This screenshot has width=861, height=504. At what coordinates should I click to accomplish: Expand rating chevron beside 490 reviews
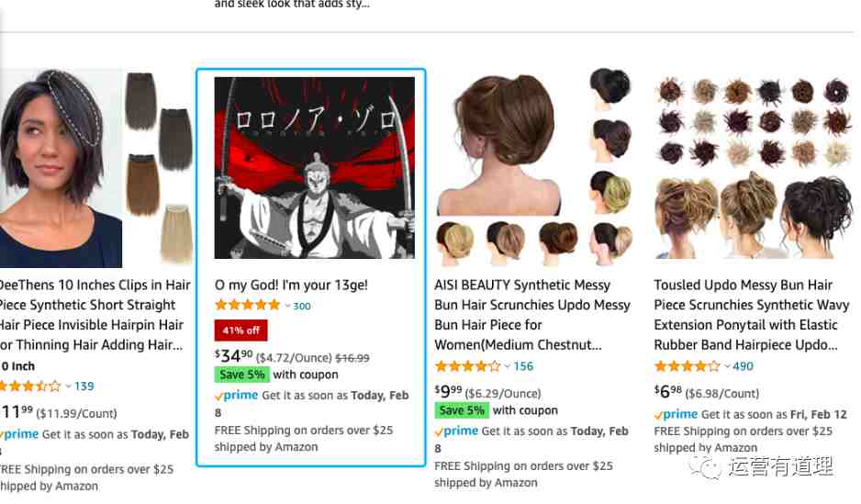[727, 366]
